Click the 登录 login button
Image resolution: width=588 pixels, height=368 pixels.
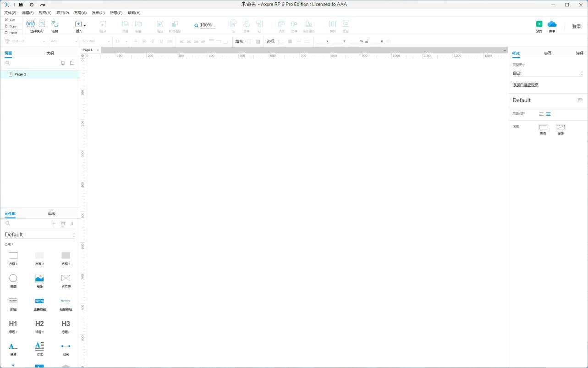tap(576, 27)
